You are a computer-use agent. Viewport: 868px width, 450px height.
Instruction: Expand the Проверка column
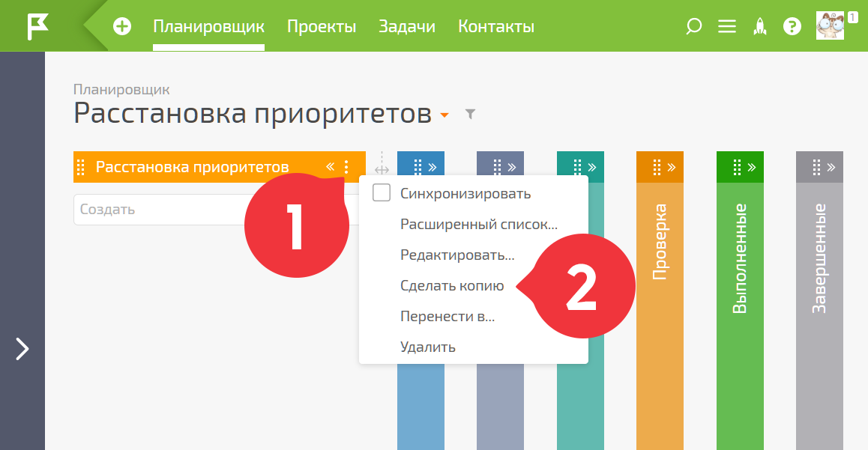coord(672,167)
